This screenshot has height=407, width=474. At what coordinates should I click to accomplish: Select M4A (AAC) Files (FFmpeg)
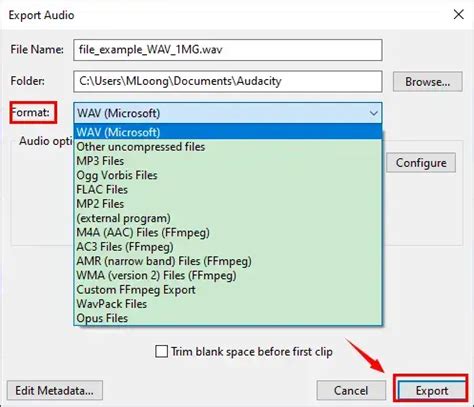[228, 233]
